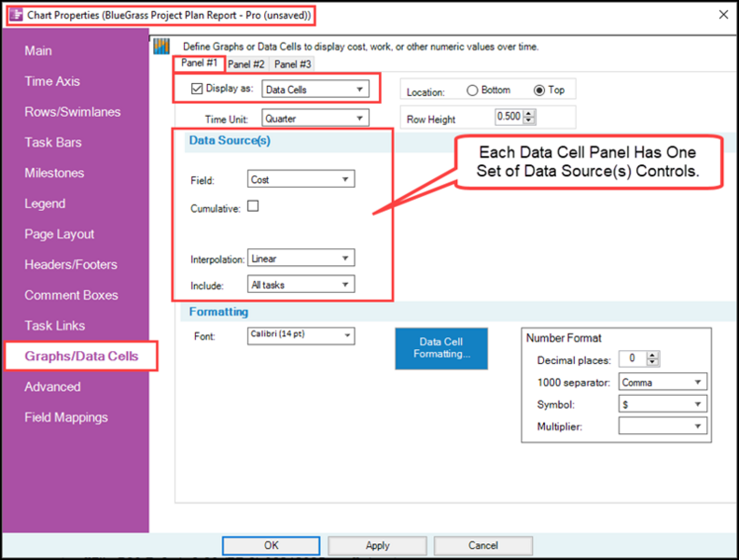The height and width of the screenshot is (560, 739).
Task: Open Advanced settings page
Action: point(53,387)
